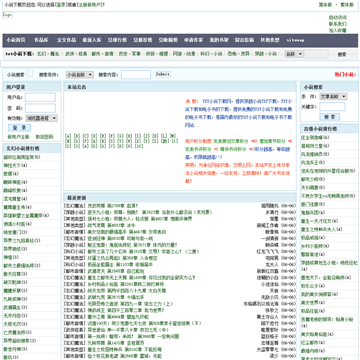Go to 作品库 in the navigation bar
360x360 pixels.
(x=41, y=40)
